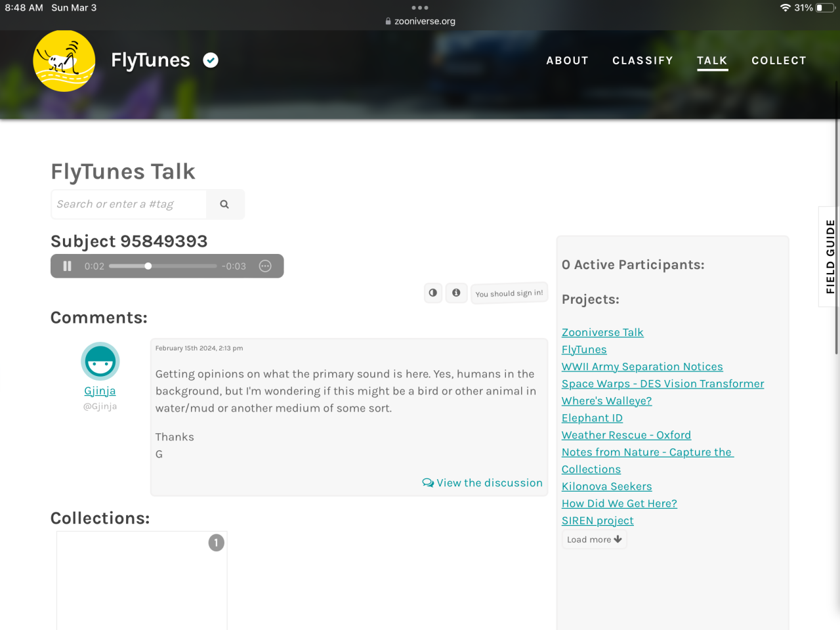Tap the three-dot multitasking indicator at top
This screenshot has width=840, height=630.
click(420, 8)
